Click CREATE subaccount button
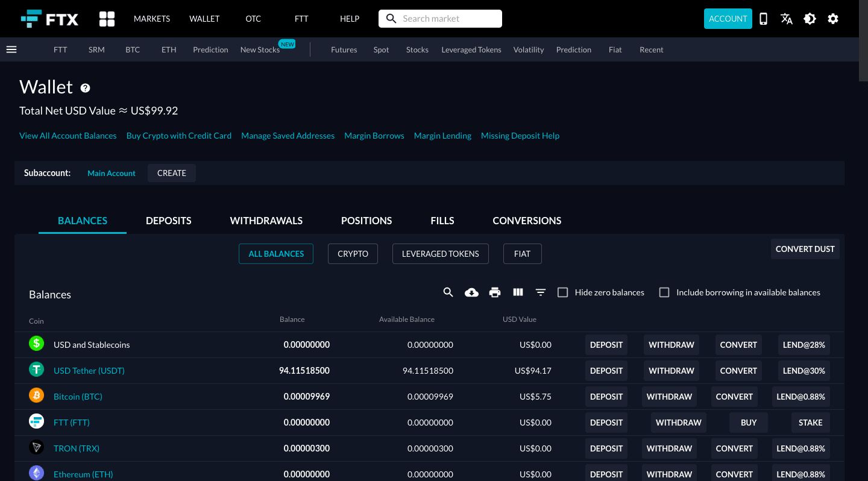Screen dimensions: 868x481 point(172,173)
